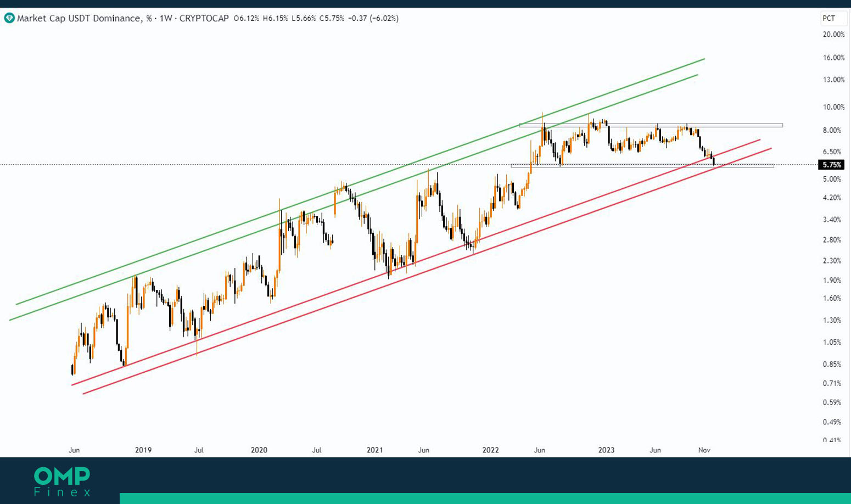The image size is (851, 504).
Task: Click the 6.50% price axis label
Action: tap(832, 152)
